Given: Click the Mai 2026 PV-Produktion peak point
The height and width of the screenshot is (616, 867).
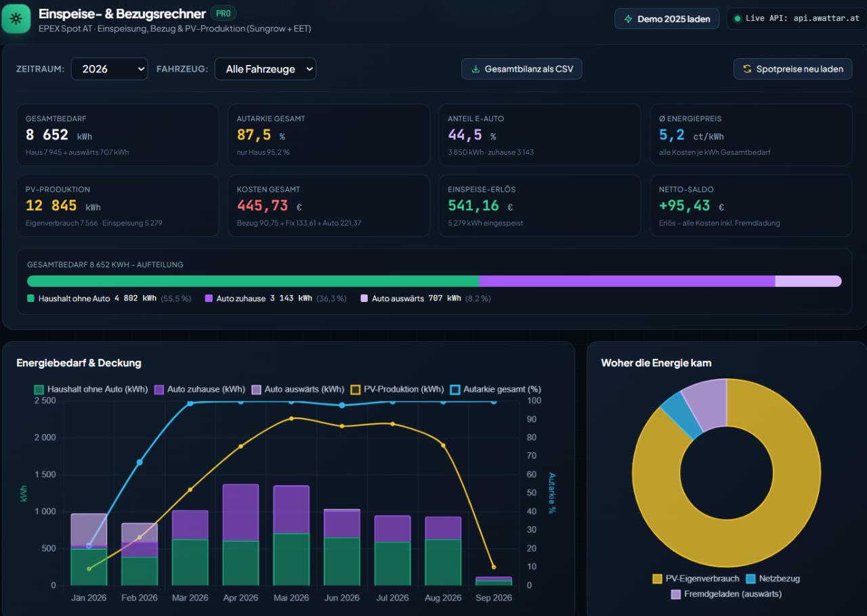Looking at the screenshot, I should pyautogui.click(x=291, y=418).
